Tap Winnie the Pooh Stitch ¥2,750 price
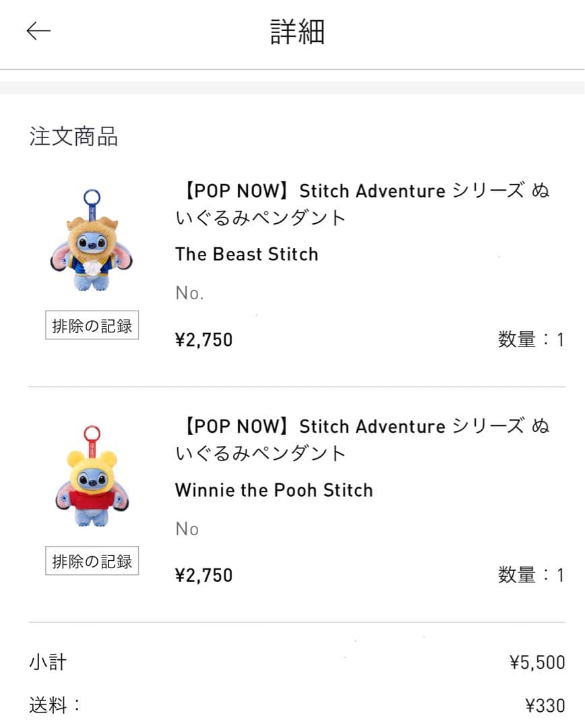The width and height of the screenshot is (585, 728). 204,575
